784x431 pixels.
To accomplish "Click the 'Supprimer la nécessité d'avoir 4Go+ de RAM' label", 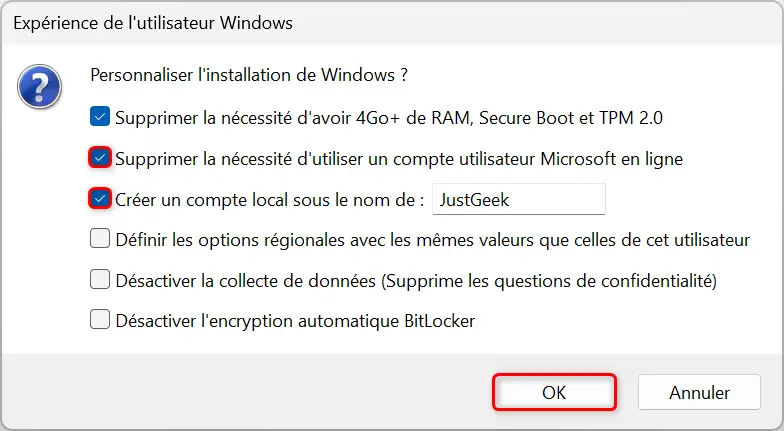I will point(292,118).
